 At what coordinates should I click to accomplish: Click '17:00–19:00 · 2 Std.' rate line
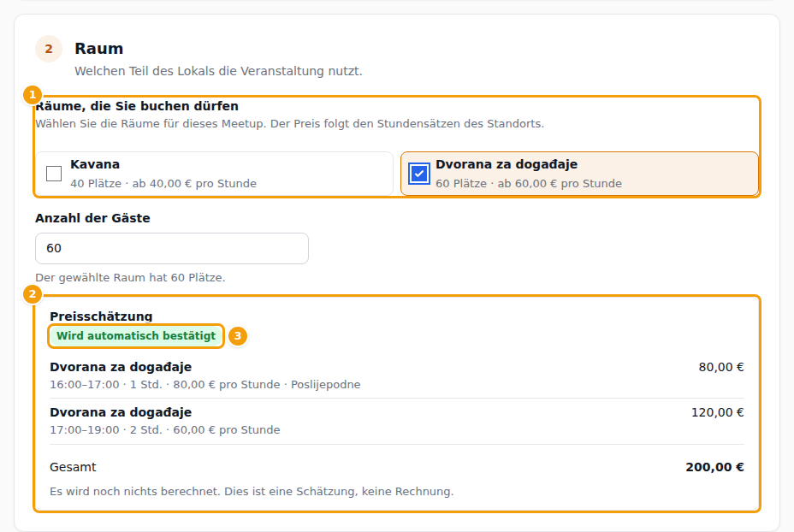tap(164, 429)
